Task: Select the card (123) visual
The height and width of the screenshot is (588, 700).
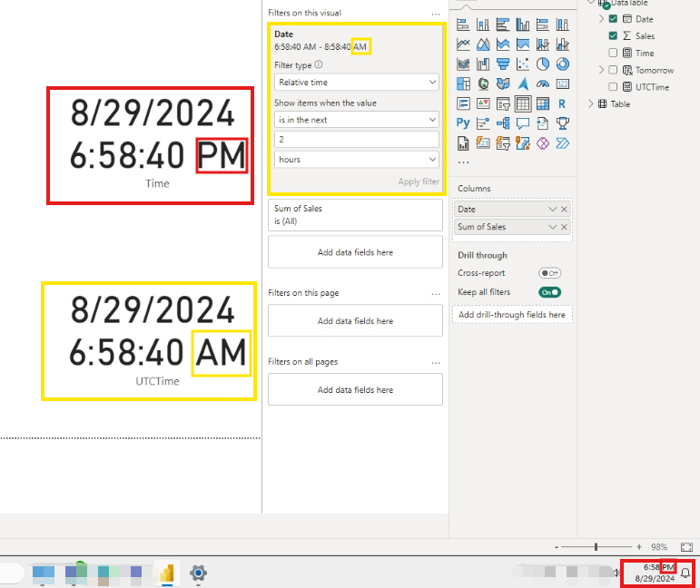Action: tap(563, 83)
